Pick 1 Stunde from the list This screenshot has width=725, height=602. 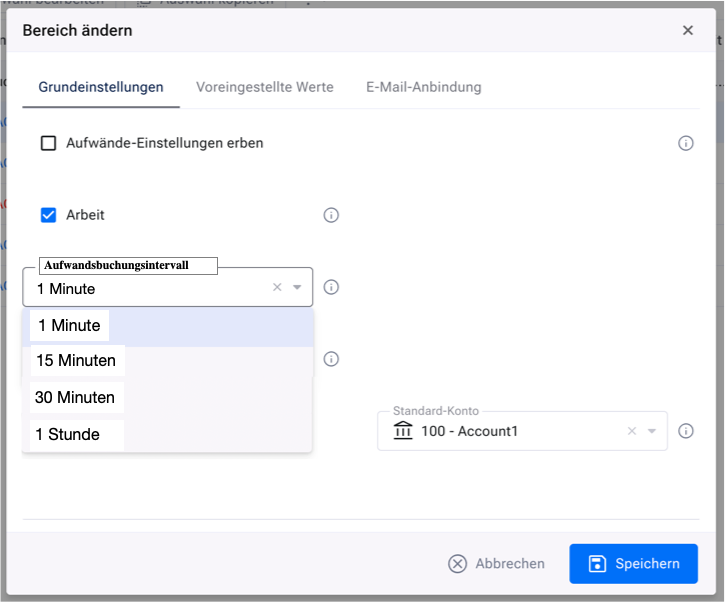[68, 434]
